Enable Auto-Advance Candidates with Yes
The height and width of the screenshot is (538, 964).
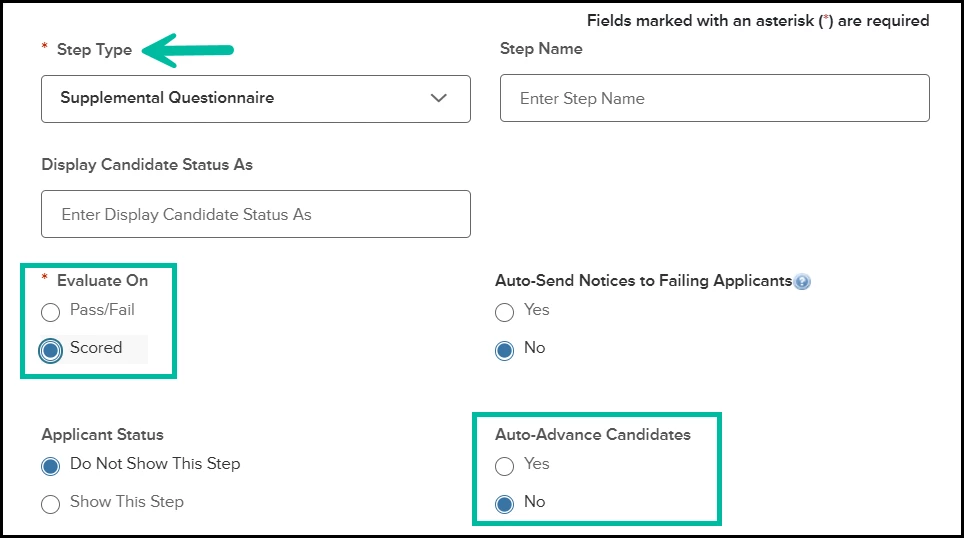tap(505, 466)
